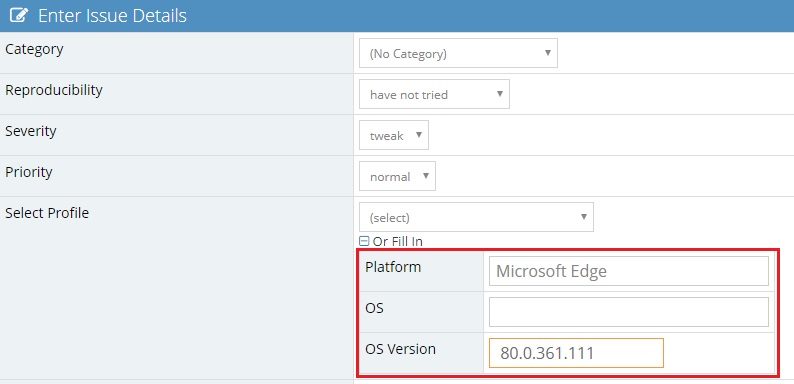
Task: Open the Severity dropdown showing tweak
Action: point(394,135)
